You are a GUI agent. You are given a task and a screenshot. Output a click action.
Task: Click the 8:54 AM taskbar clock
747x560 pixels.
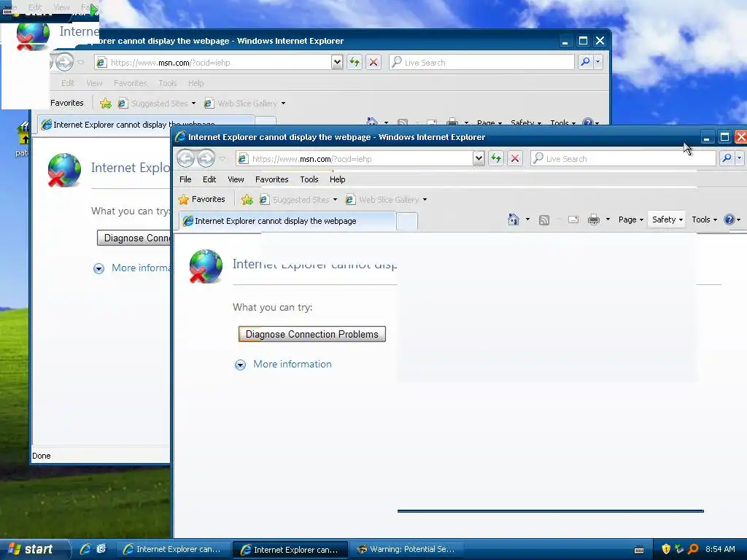click(720, 549)
